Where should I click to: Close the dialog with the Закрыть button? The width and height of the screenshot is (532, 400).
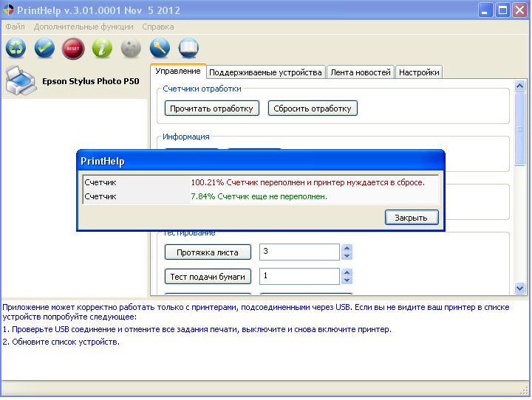(412, 218)
